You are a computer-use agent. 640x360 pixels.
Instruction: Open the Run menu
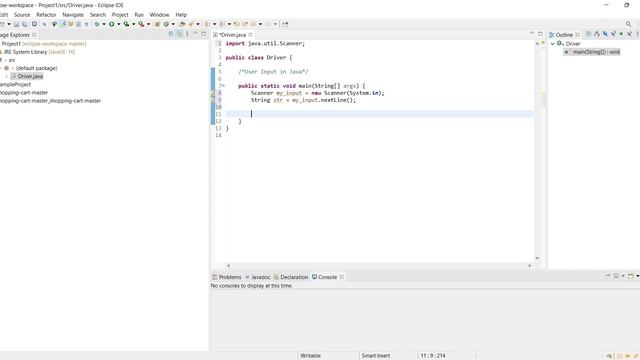click(139, 15)
